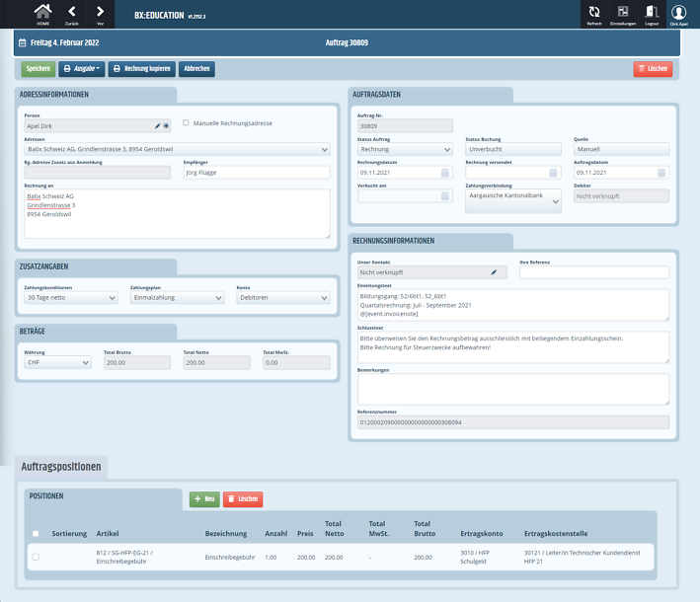The image size is (700, 602).
Task: Click the Referenznummer field
Action: tap(513, 422)
